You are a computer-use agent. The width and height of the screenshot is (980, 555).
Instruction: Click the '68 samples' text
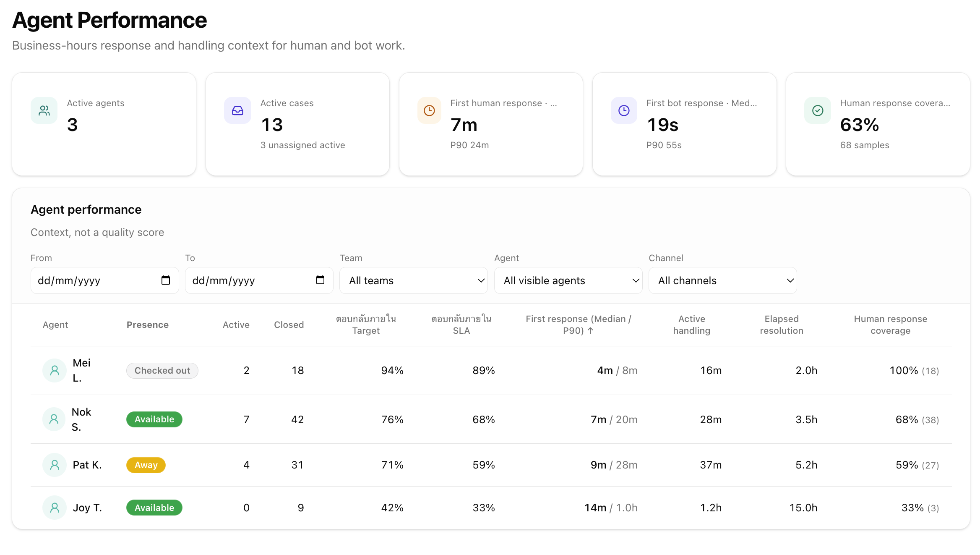[865, 145]
